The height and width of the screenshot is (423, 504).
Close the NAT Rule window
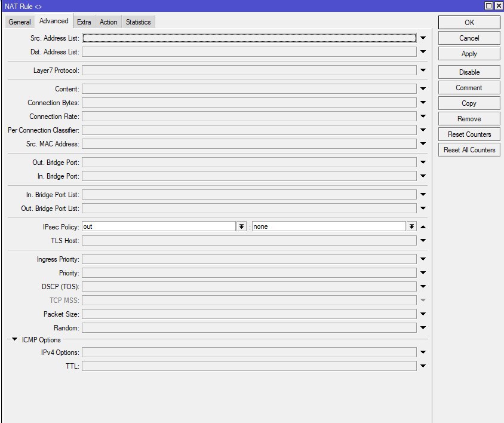(x=499, y=6)
